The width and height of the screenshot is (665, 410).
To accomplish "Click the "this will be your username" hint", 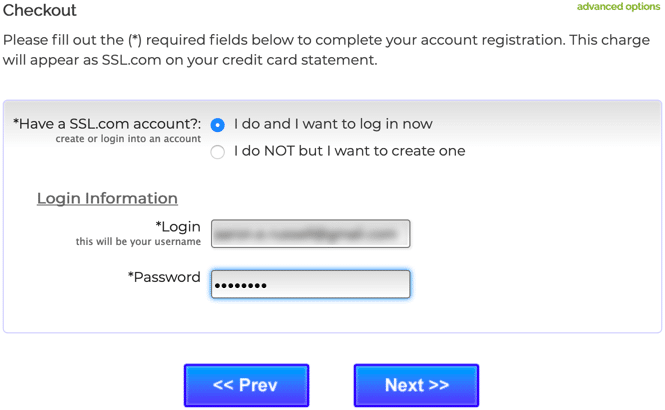I will (x=138, y=242).
